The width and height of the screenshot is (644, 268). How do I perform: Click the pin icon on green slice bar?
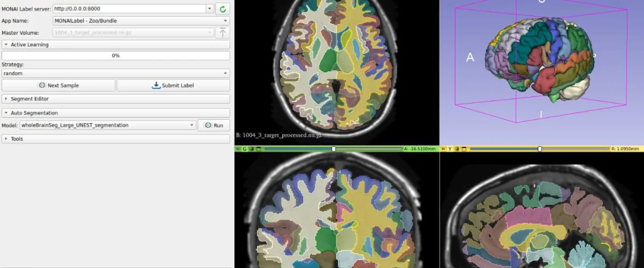pyautogui.click(x=238, y=149)
